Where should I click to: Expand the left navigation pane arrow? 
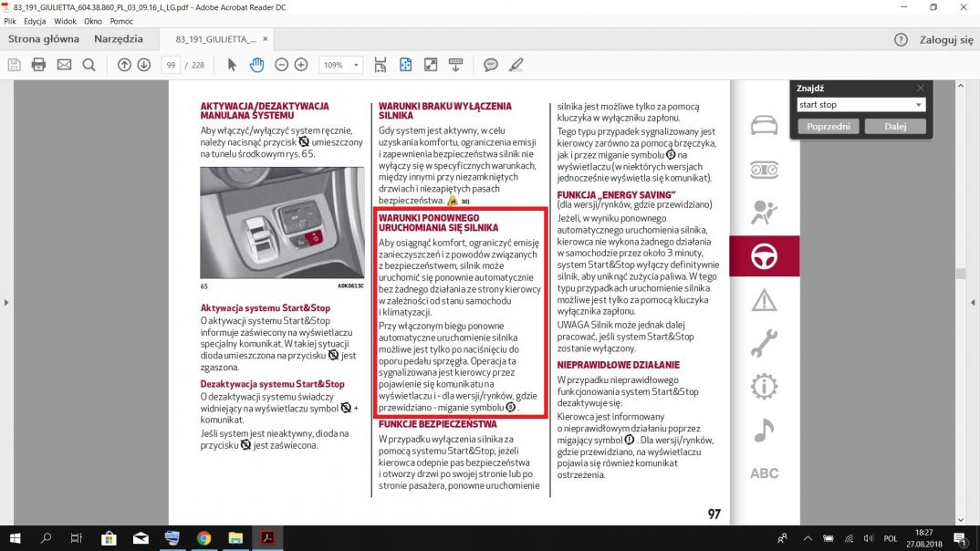(6, 302)
